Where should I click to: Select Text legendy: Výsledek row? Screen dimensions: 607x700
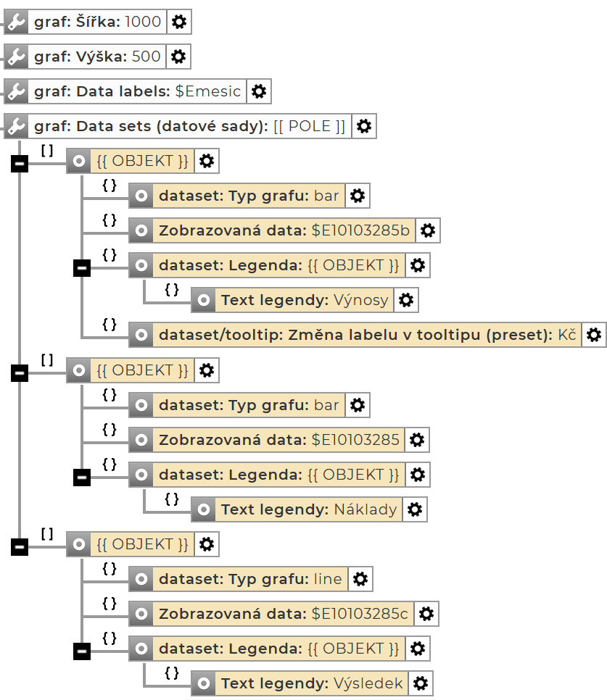point(312,683)
